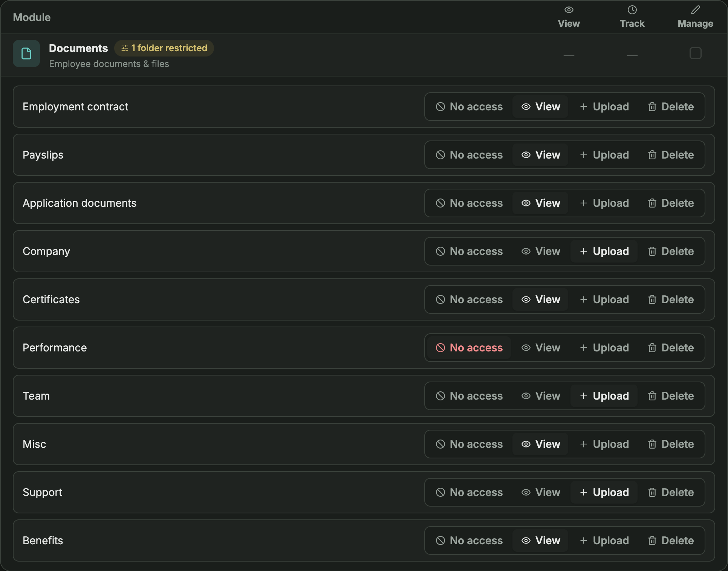Click the Track column clock icon

[632, 10]
